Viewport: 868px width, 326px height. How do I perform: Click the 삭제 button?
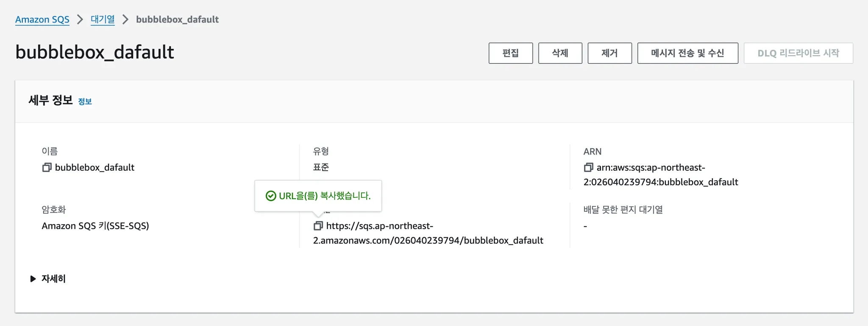[x=560, y=53]
